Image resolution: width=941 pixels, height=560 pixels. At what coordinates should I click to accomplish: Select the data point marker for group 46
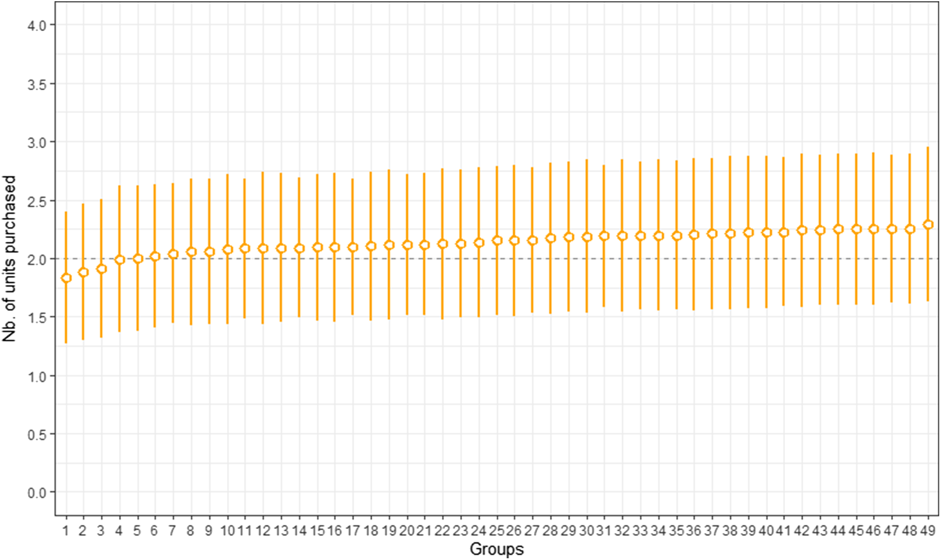pos(874,230)
